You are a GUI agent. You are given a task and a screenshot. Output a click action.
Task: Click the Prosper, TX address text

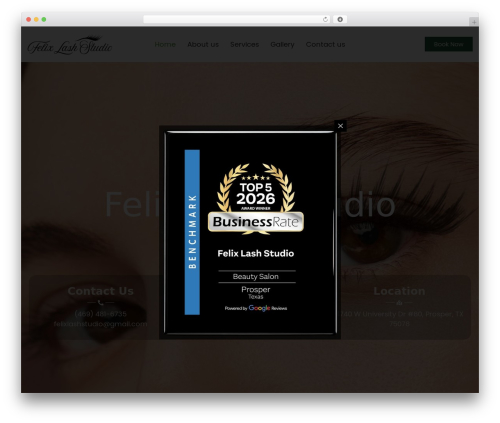point(399,319)
